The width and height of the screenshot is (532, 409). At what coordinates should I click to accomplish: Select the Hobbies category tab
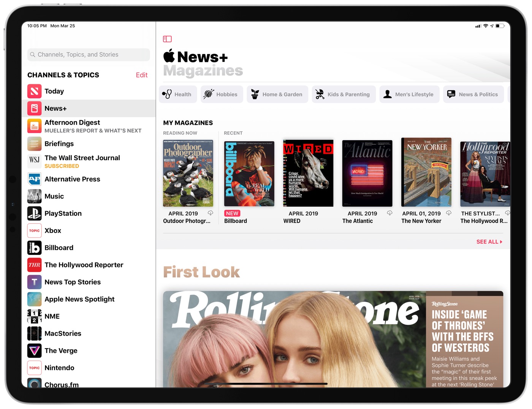(x=222, y=94)
